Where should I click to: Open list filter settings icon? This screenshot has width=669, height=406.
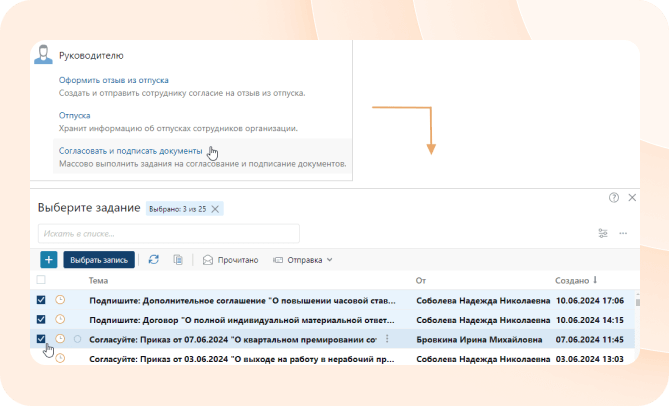click(603, 233)
